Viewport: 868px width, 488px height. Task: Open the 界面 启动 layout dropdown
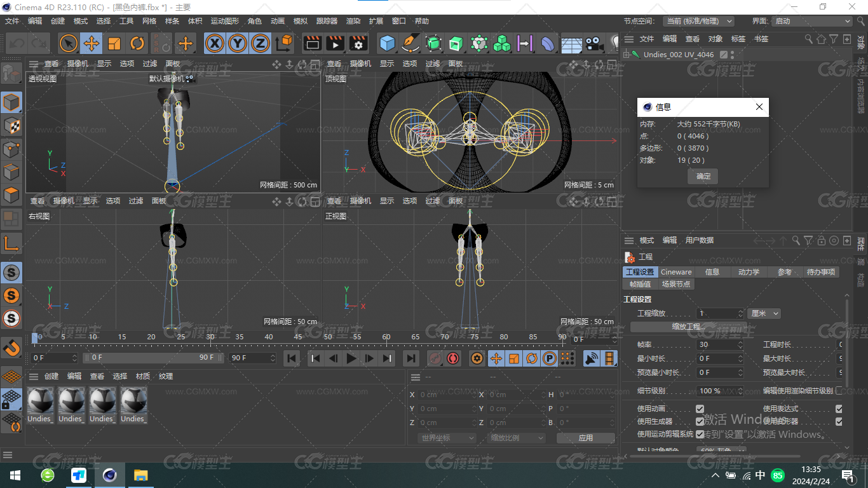[x=811, y=21]
